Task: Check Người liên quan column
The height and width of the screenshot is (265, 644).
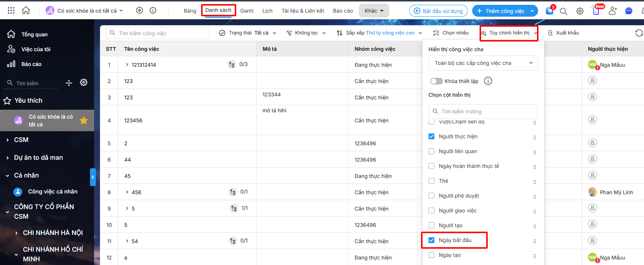Action: point(431,151)
